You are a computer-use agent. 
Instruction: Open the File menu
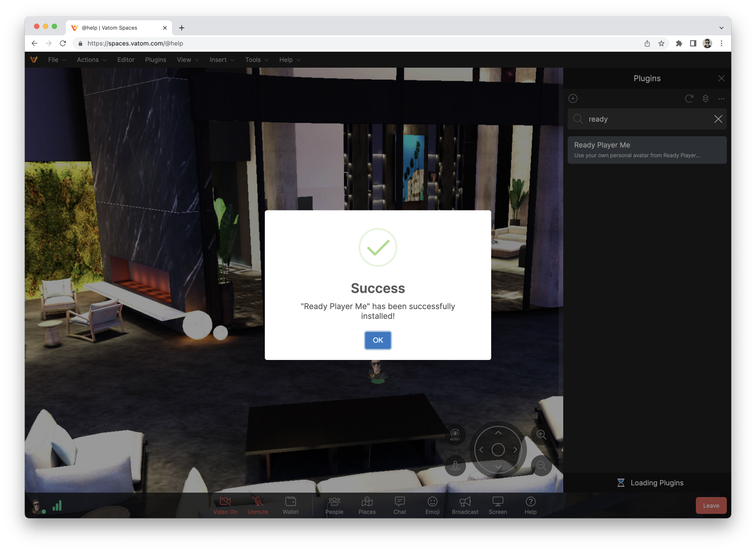tap(57, 60)
